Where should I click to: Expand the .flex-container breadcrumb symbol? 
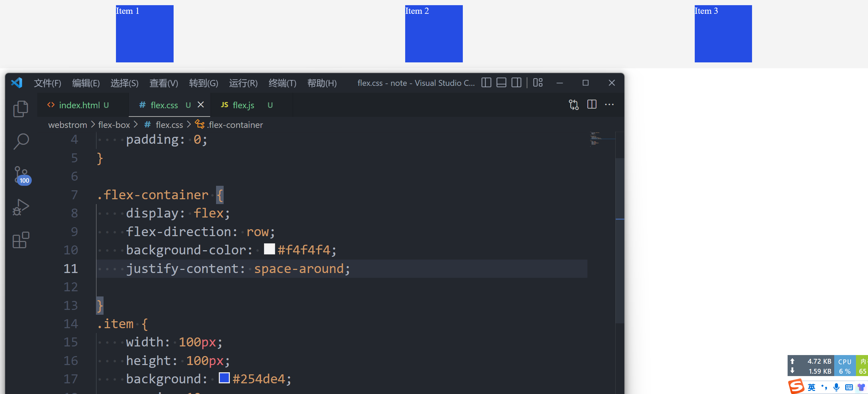pos(235,125)
